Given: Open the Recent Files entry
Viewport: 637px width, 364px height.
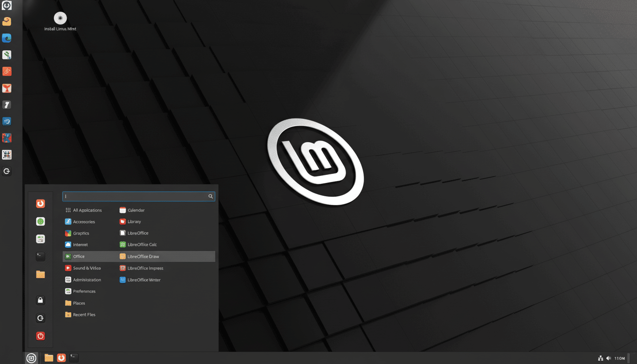Looking at the screenshot, I should click(84, 314).
